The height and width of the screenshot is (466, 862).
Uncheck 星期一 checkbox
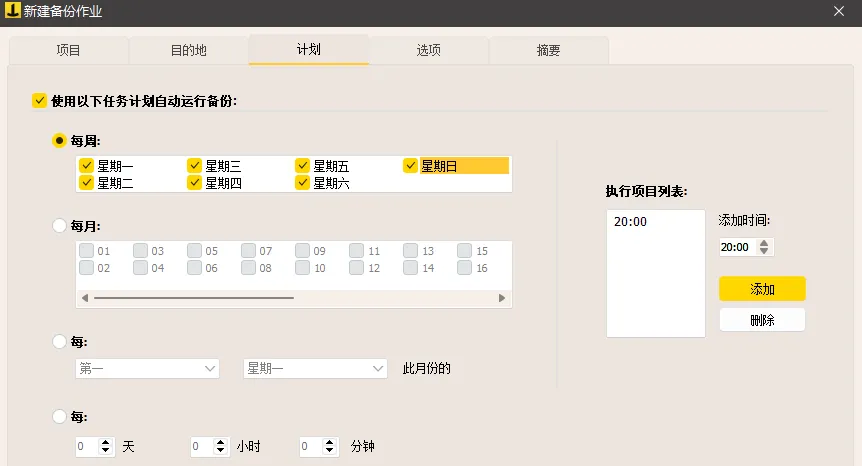[86, 165]
